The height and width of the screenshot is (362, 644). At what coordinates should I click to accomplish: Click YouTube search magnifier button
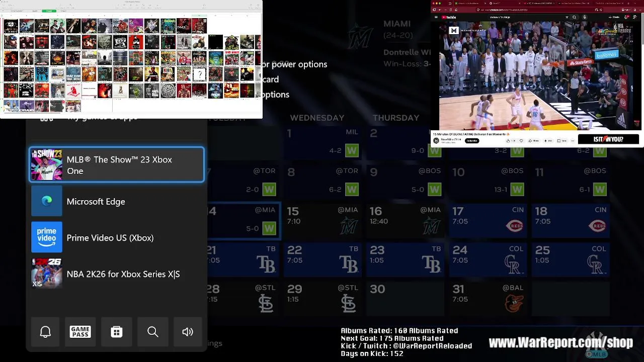pos(574,17)
